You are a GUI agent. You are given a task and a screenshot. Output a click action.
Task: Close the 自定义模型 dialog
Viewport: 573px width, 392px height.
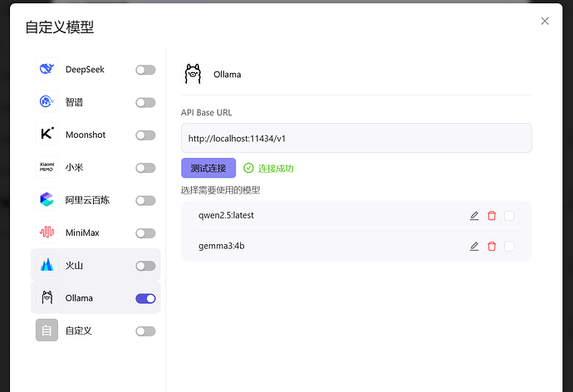(x=545, y=21)
